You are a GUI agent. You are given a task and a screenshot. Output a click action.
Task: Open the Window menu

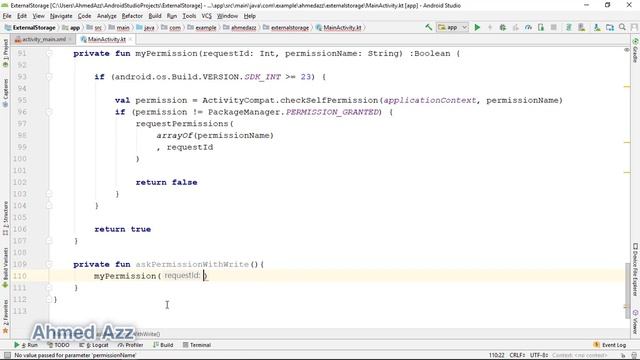[x=227, y=16]
